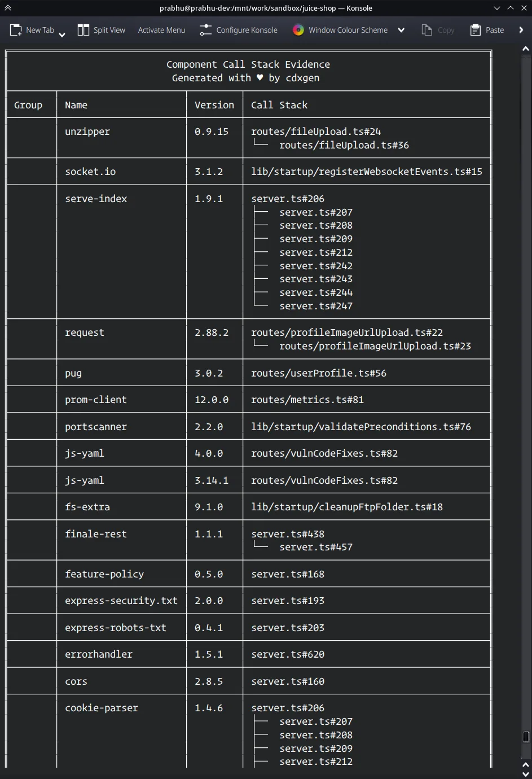Open the New Tab dropdown chevron
Viewport: 532px width, 779px height.
(x=62, y=34)
